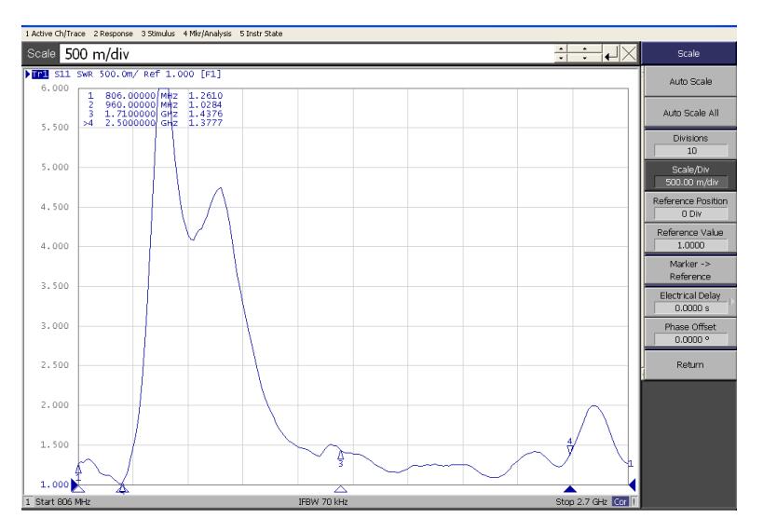Confirm entry with the Enter arrow icon
This screenshot has width=777, height=532.
pyautogui.click(x=611, y=53)
